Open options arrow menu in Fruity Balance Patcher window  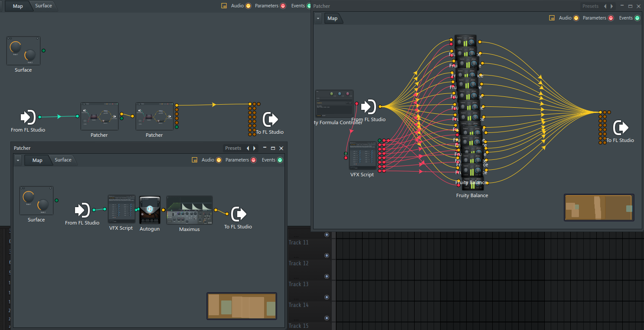(318, 18)
